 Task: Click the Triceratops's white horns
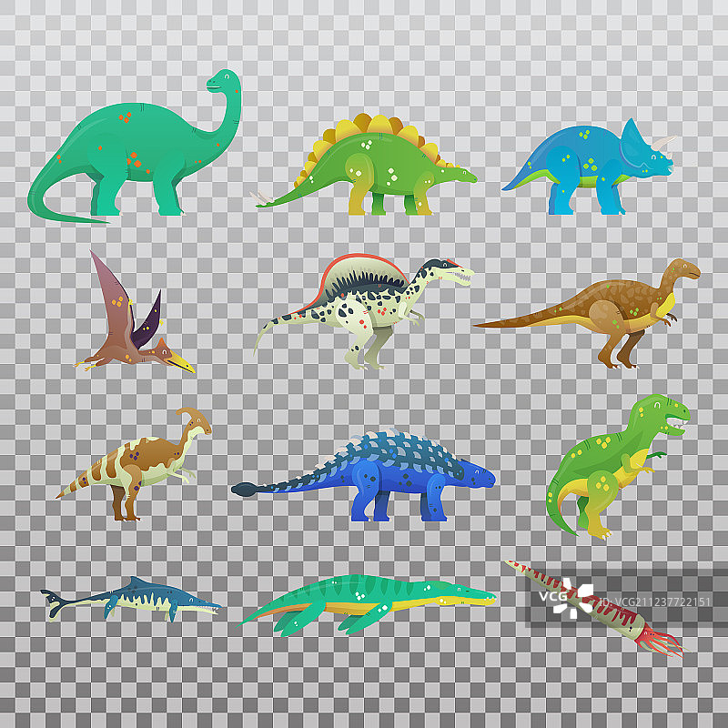click(x=664, y=140)
